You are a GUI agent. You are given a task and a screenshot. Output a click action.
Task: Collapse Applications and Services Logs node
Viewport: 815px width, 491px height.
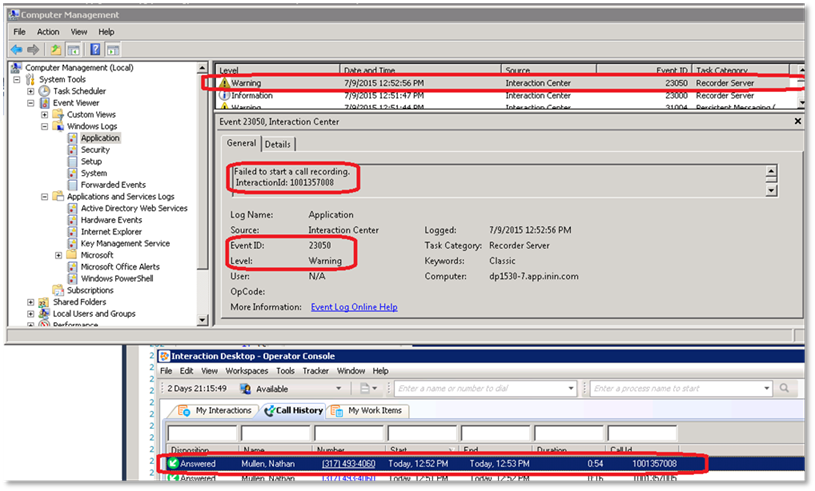45,196
